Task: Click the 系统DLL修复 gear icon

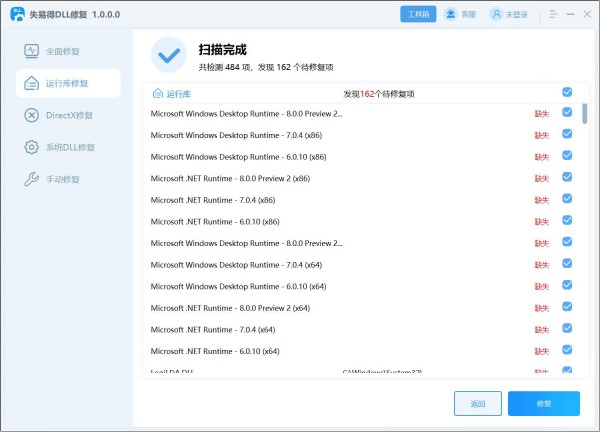Action: 31,147
